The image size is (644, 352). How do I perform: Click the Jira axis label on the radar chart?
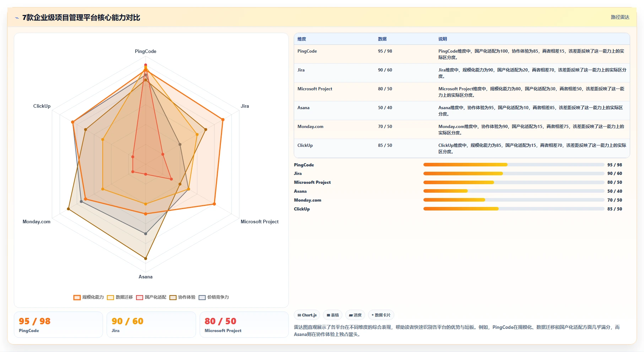pyautogui.click(x=245, y=106)
